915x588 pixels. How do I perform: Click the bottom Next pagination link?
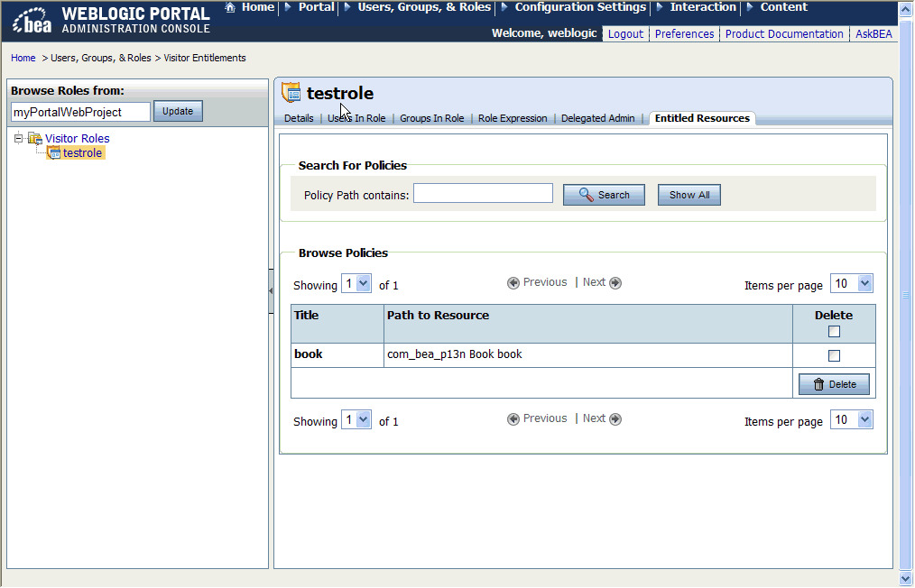tap(594, 418)
